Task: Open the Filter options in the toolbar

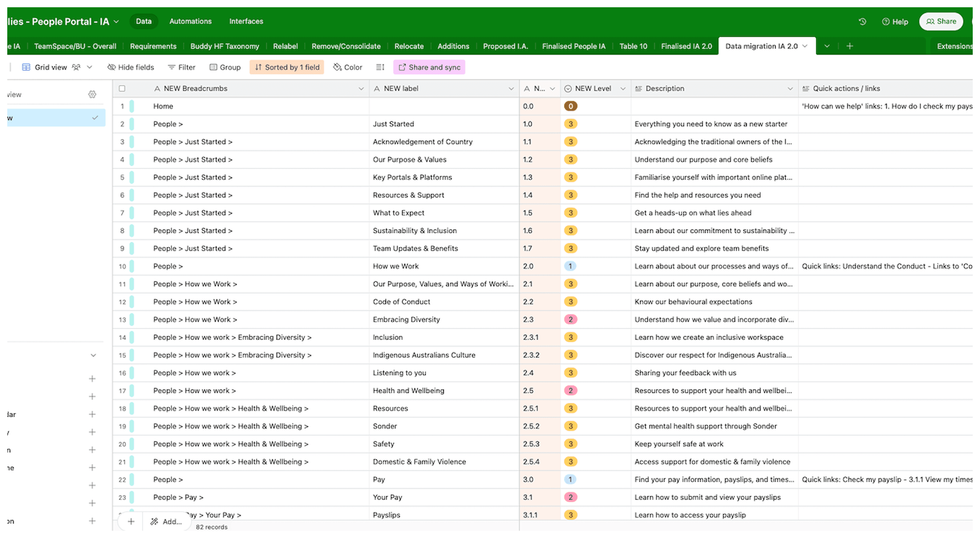Action: [x=182, y=67]
